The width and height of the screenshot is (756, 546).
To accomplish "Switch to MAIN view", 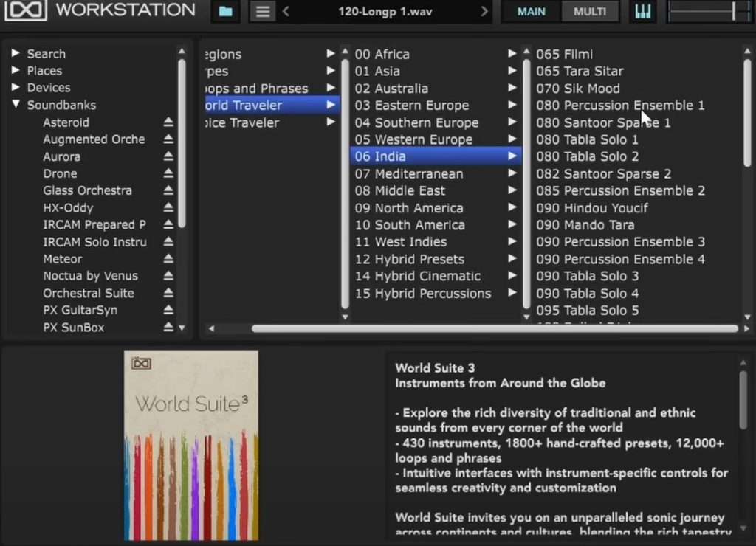I will [532, 12].
